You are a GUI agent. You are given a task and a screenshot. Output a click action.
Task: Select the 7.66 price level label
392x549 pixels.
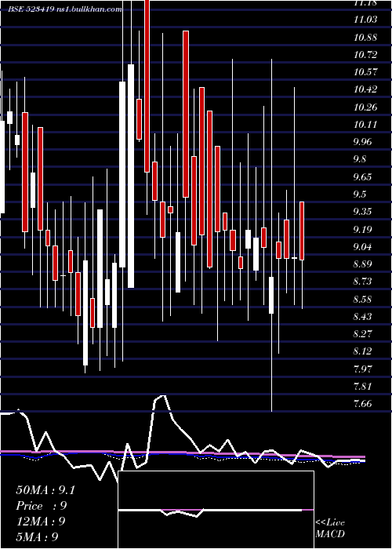[x=364, y=404]
